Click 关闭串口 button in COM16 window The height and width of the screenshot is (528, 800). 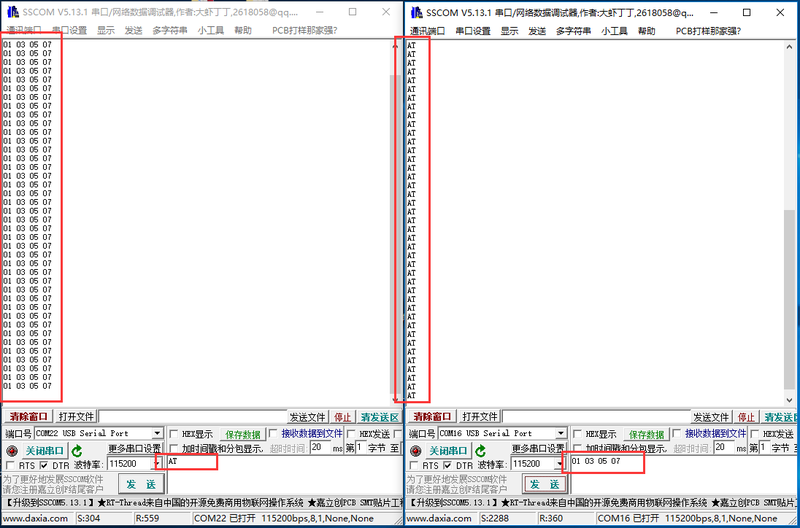pyautogui.click(x=448, y=451)
